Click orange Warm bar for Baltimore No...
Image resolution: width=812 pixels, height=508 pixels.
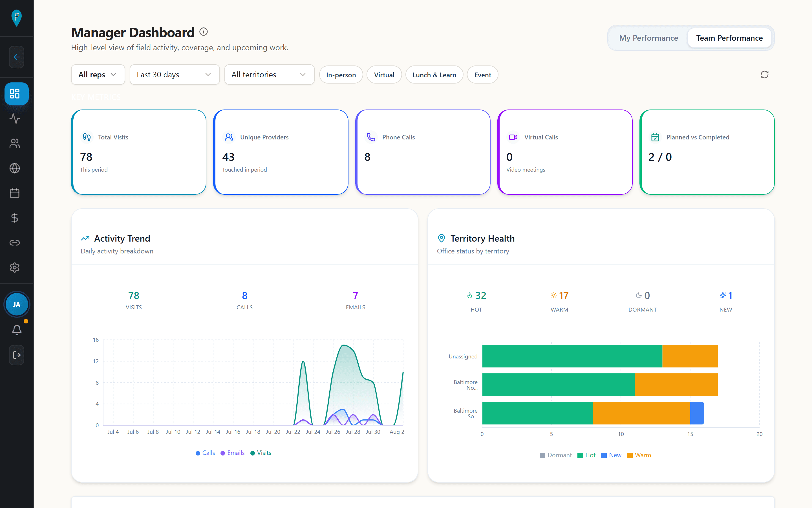(676, 385)
